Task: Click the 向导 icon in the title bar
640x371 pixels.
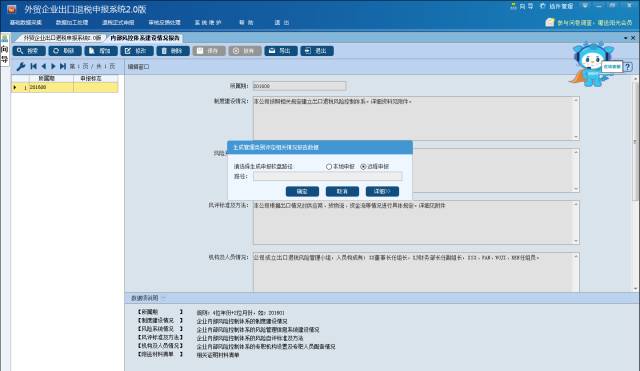Action: click(x=522, y=6)
